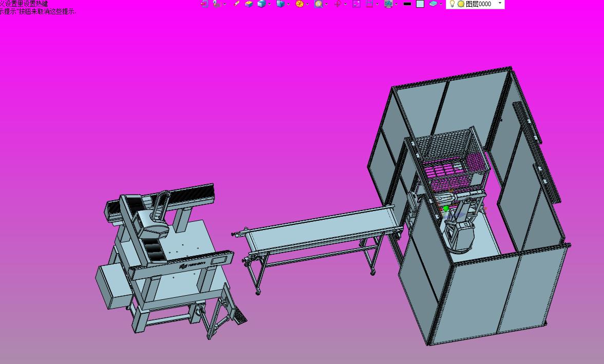Click the second toolbar icon with figure
Image resolution: width=604 pixels, height=364 pixels.
coord(217,4)
